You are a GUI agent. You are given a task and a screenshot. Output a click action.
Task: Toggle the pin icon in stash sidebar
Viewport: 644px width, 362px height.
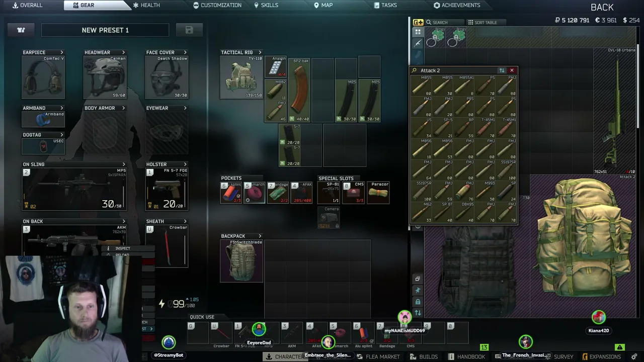(x=418, y=290)
